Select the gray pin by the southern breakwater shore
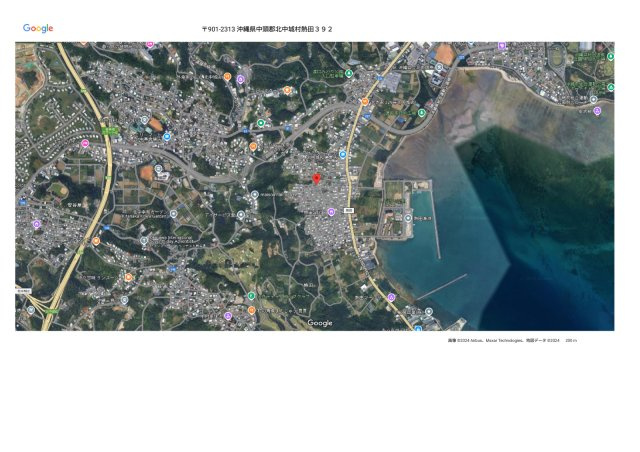Screen dimensions: 640x452 point(429,312)
